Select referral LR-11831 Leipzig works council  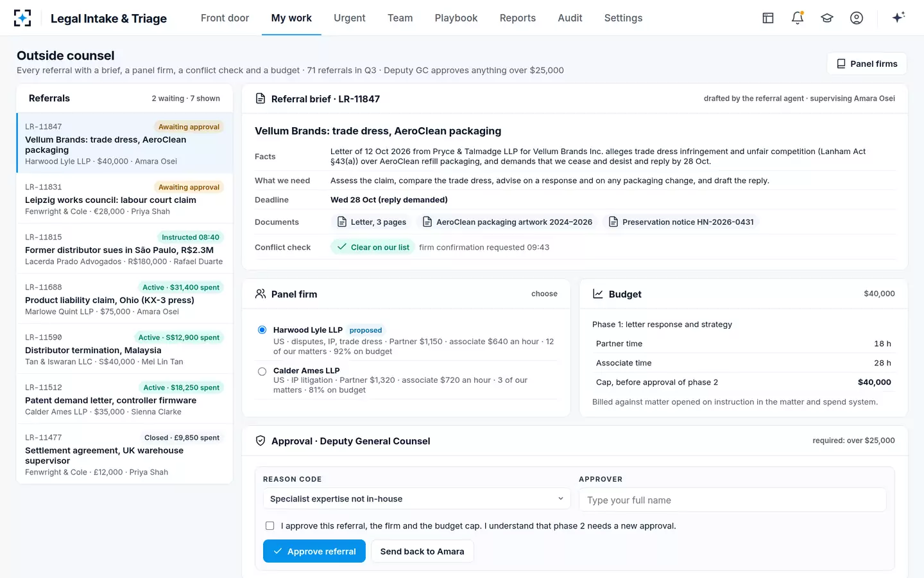pyautogui.click(x=124, y=198)
